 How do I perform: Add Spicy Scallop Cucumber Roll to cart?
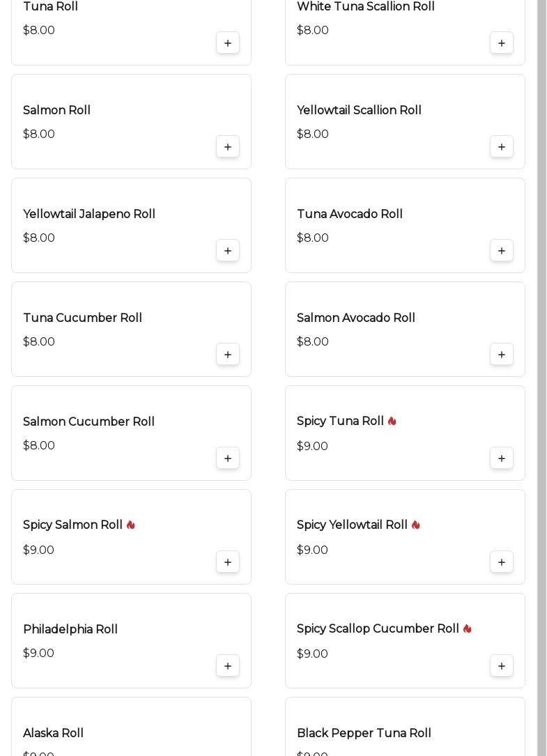502,666
